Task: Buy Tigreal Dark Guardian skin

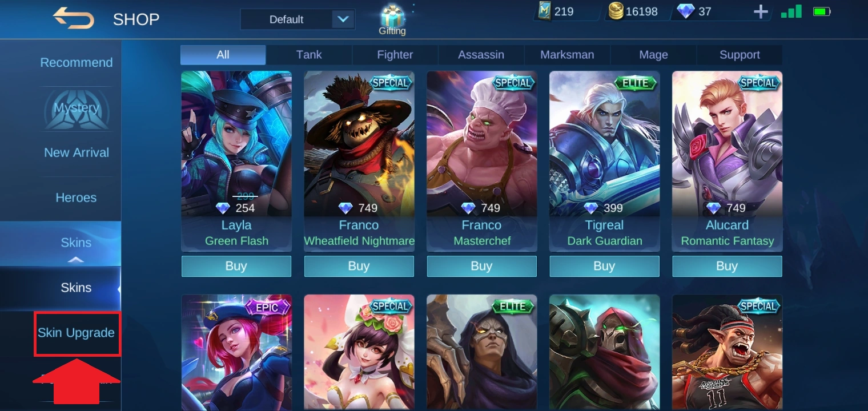Action: [x=604, y=266]
